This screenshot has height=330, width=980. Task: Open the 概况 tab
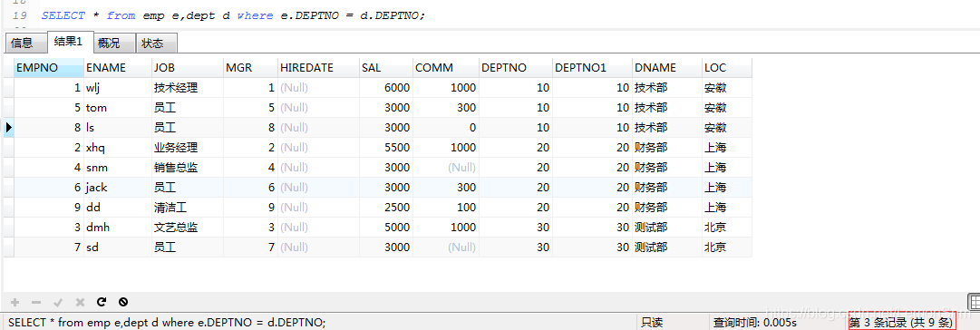pyautogui.click(x=113, y=44)
